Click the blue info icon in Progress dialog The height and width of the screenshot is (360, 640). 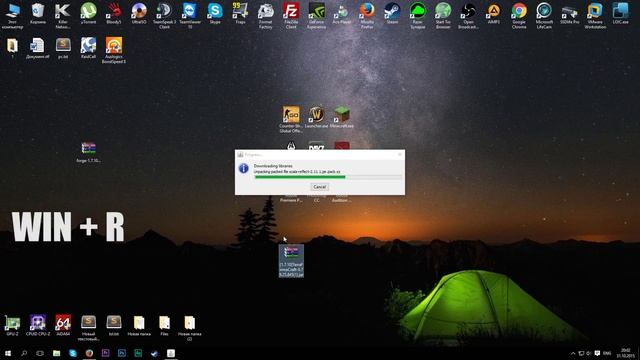(x=244, y=168)
